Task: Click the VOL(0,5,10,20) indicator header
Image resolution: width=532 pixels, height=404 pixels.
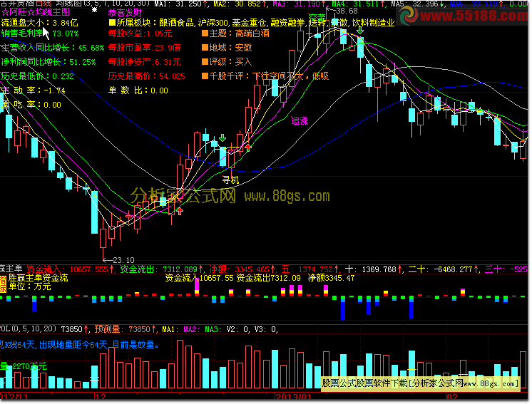Action: pyautogui.click(x=29, y=328)
